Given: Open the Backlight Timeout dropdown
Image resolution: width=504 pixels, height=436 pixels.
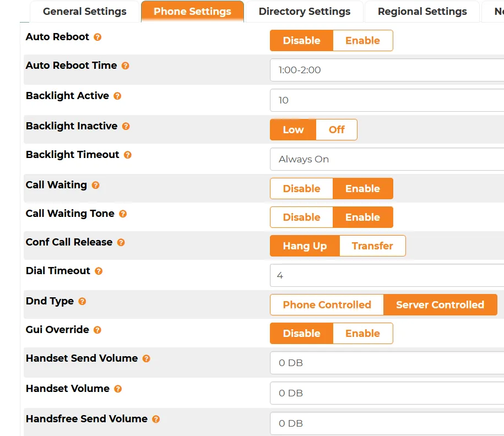Looking at the screenshot, I should click(x=387, y=159).
